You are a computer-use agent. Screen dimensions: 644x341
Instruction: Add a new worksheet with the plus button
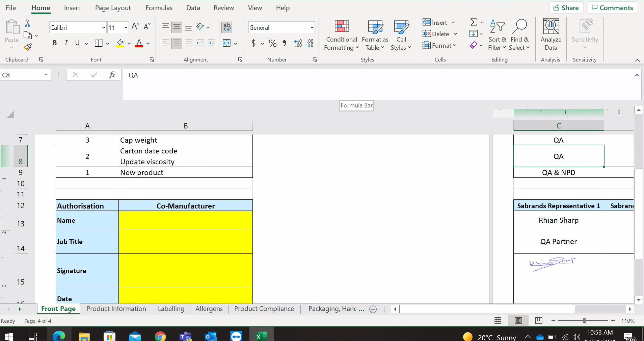click(x=373, y=309)
